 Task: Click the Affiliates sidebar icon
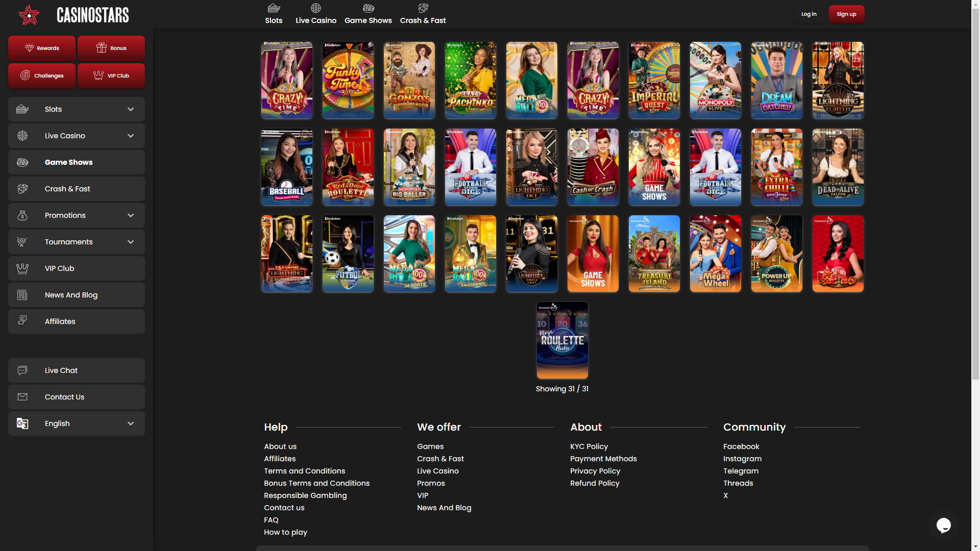click(22, 321)
